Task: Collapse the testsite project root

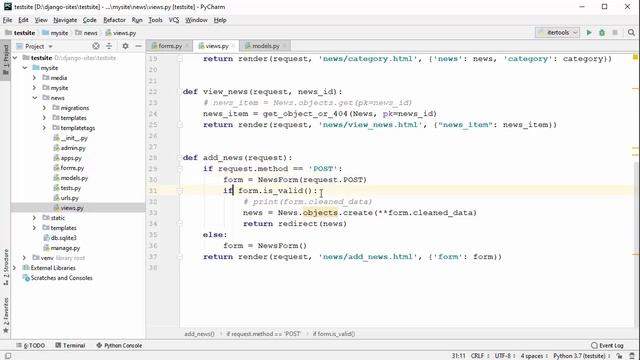Action: pyautogui.click(x=15, y=58)
